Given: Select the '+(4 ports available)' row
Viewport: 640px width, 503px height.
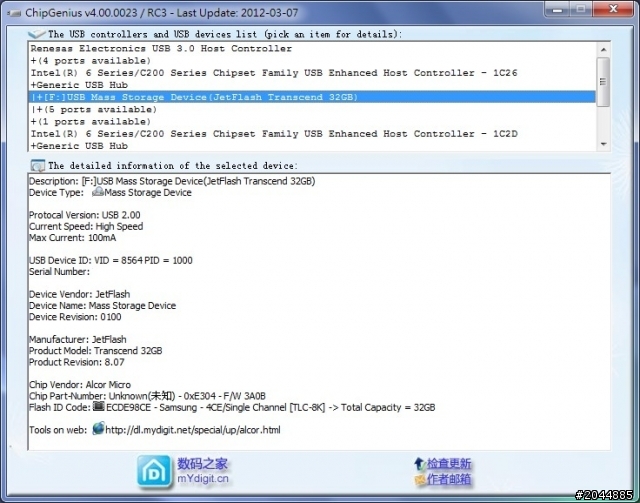Looking at the screenshot, I should tap(312, 61).
